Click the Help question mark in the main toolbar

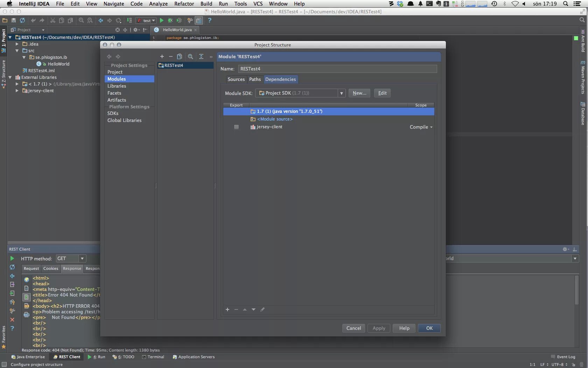[x=210, y=20]
